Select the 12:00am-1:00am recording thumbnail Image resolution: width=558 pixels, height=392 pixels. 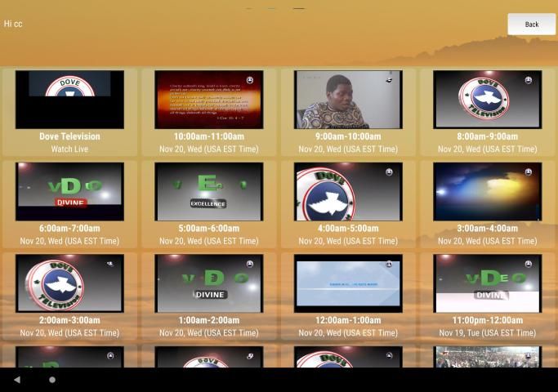348,283
